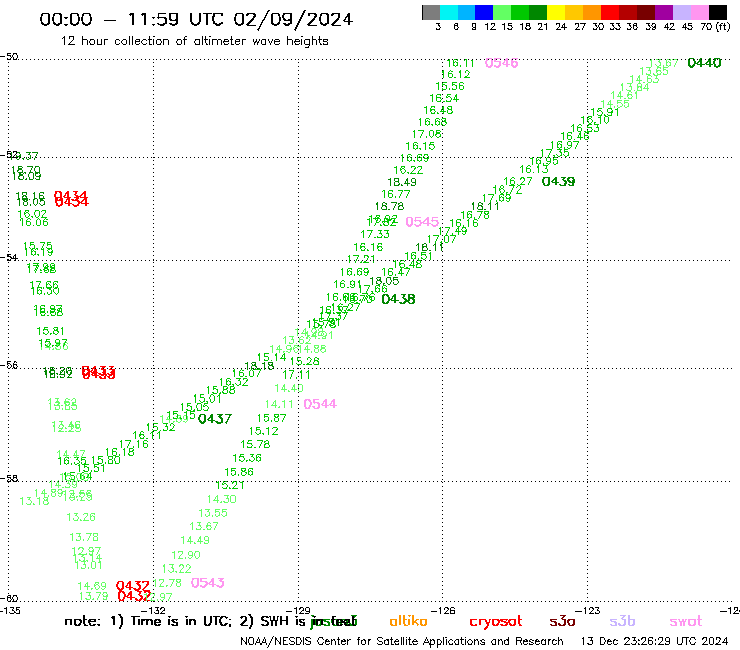Click the dark green time label 0440

pos(704,63)
